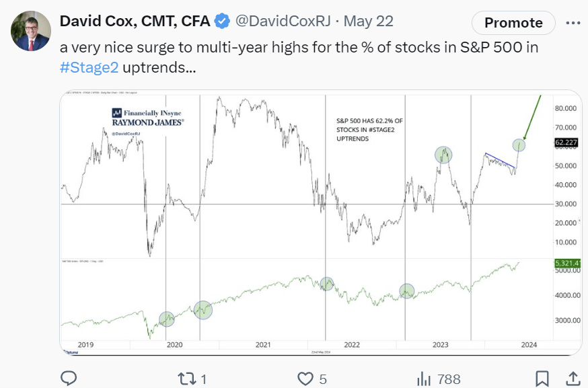Click the 788 views count
Image resolution: width=588 pixels, height=388 pixels.
448,379
